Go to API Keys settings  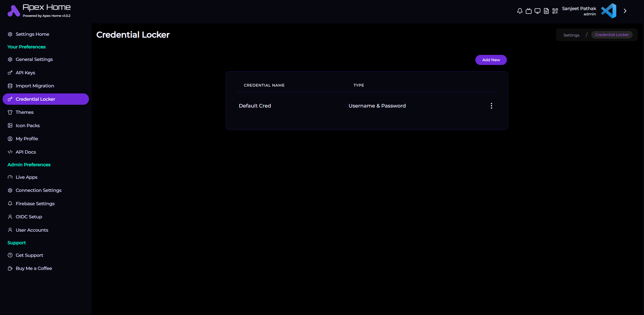(25, 73)
